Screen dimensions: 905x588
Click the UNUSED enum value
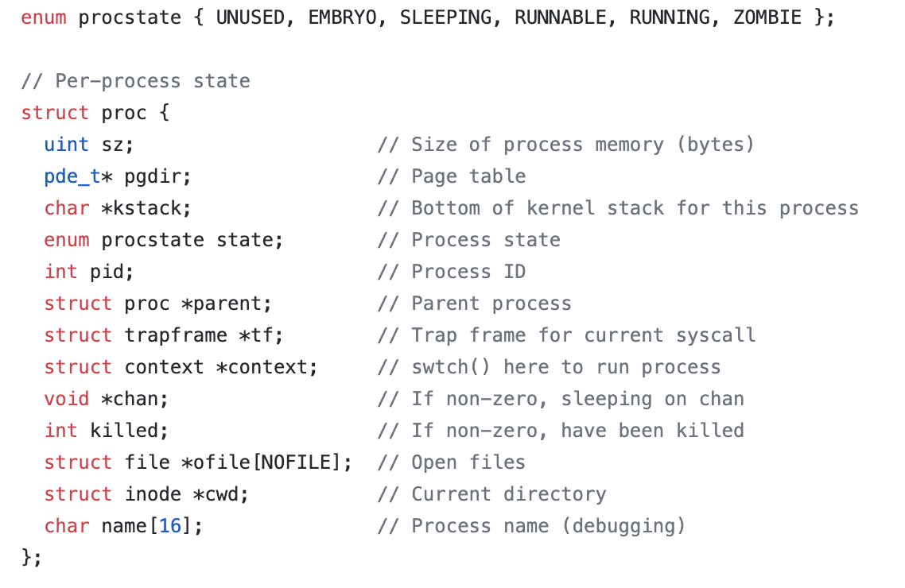[x=250, y=17]
